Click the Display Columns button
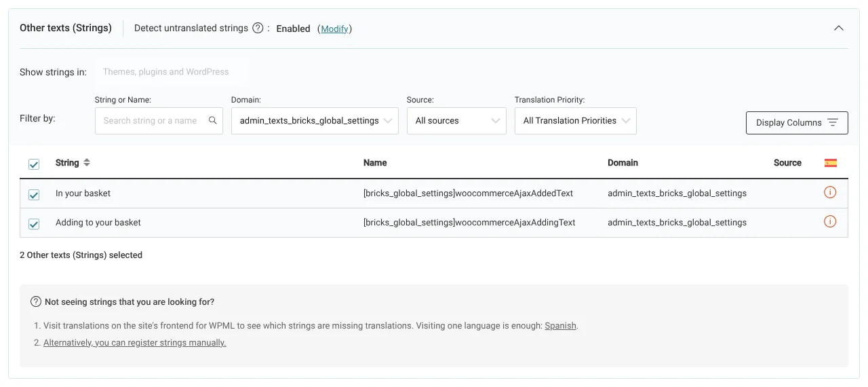 (797, 123)
